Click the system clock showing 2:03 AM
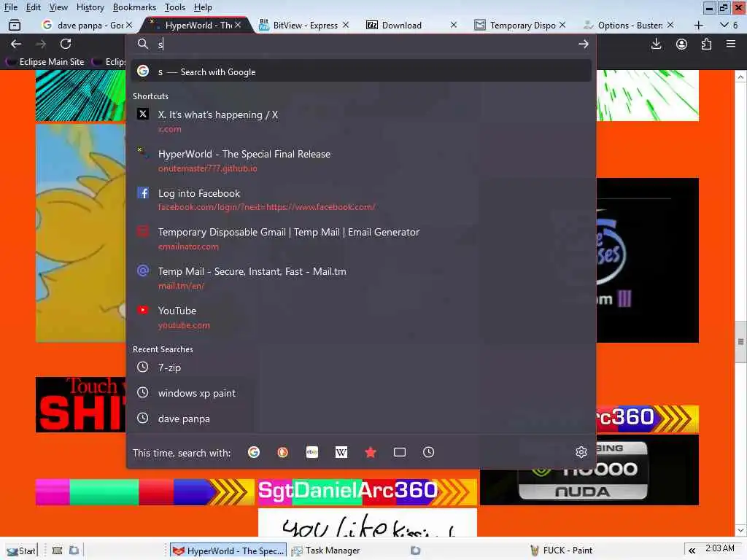Screen dimensions: 747x560 pyautogui.click(x=719, y=548)
